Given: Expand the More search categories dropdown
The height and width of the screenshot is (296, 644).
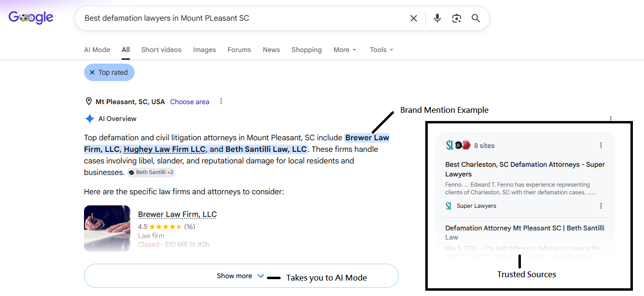Looking at the screenshot, I should pyautogui.click(x=345, y=50).
